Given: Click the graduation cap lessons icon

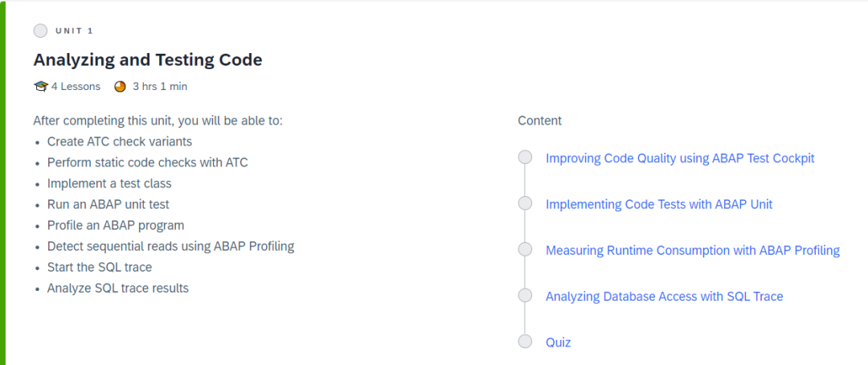Looking at the screenshot, I should coord(40,86).
